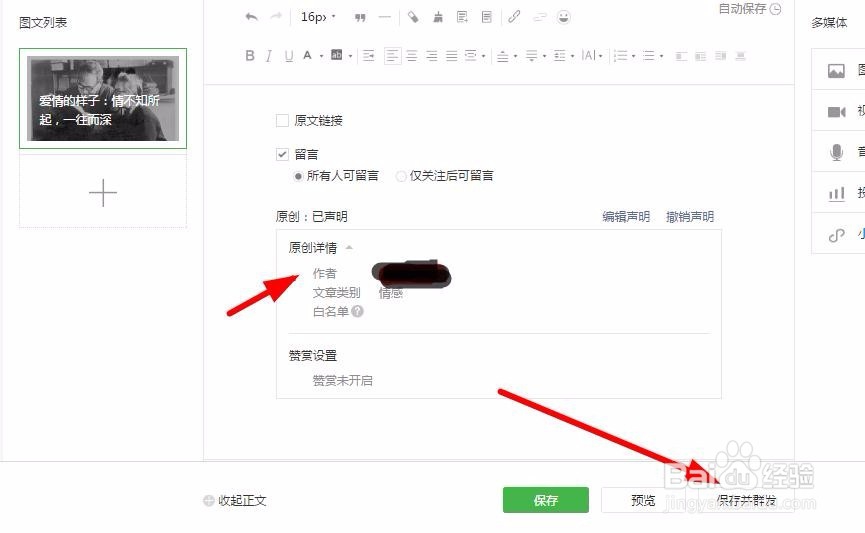Align text to the right
Image resolution: width=865 pixels, height=533 pixels.
[432, 56]
